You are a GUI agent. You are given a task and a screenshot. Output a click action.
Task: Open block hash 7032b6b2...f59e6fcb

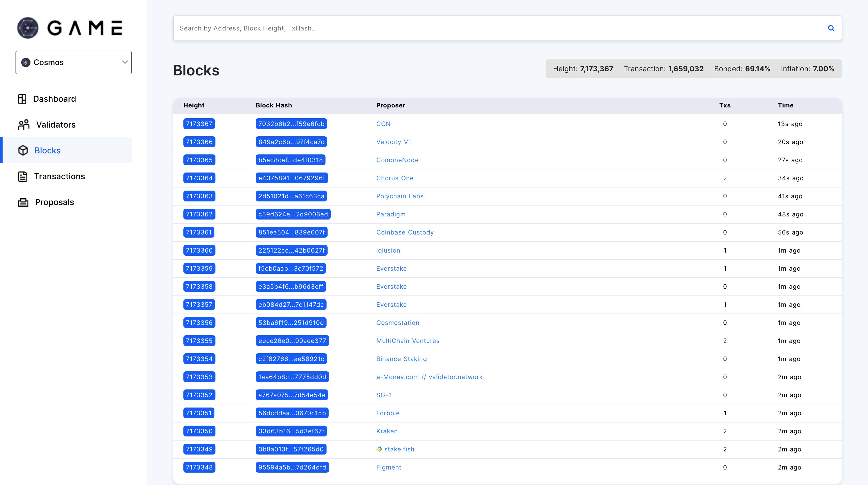[x=291, y=124]
